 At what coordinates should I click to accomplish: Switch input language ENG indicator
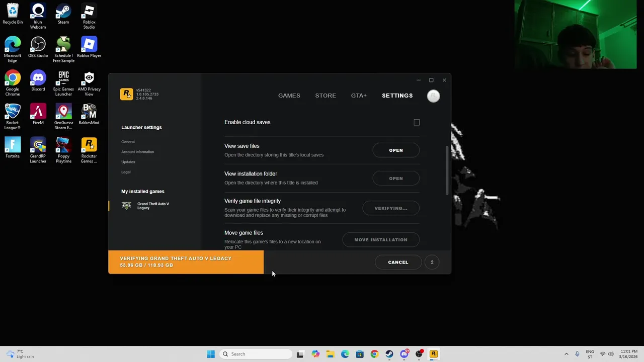click(x=590, y=354)
